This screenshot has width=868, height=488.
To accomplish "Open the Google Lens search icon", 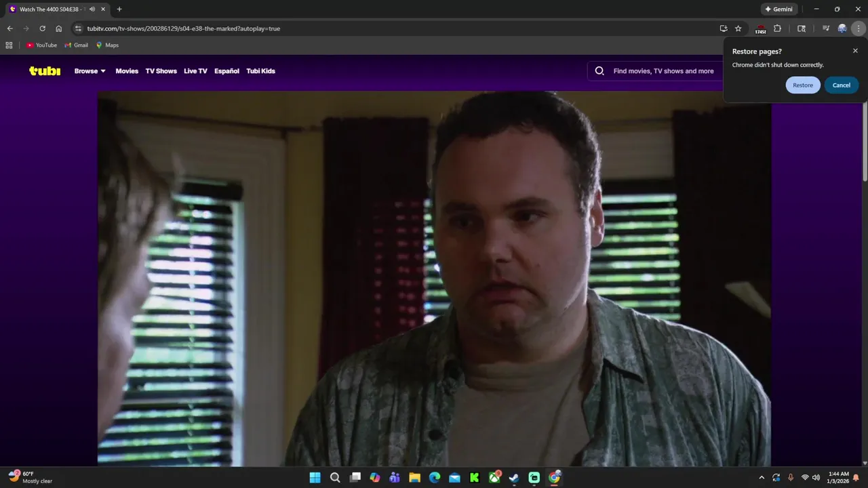I will (x=802, y=28).
